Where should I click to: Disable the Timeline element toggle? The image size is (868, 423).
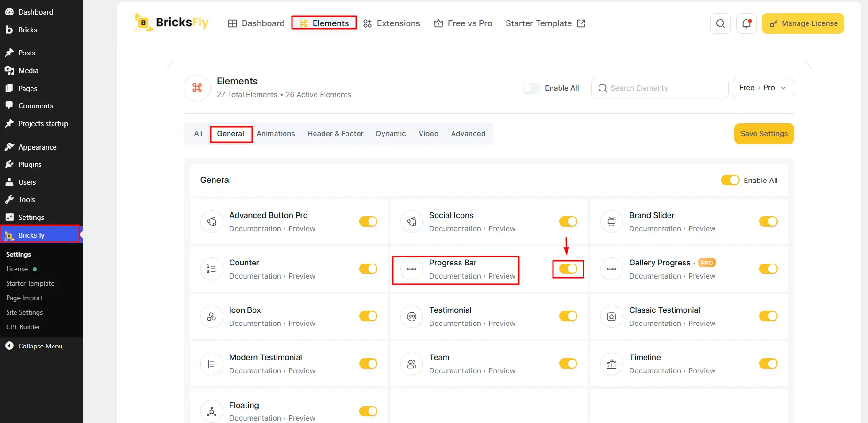click(x=768, y=363)
